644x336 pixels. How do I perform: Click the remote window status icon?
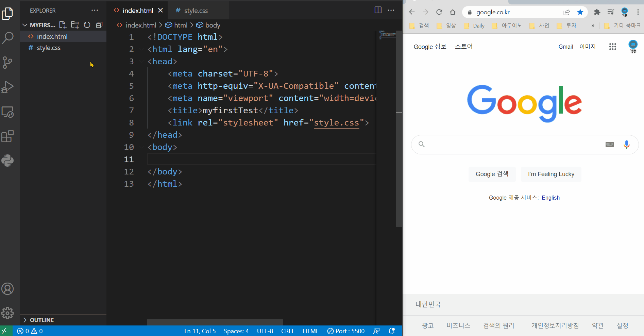tap(4, 331)
